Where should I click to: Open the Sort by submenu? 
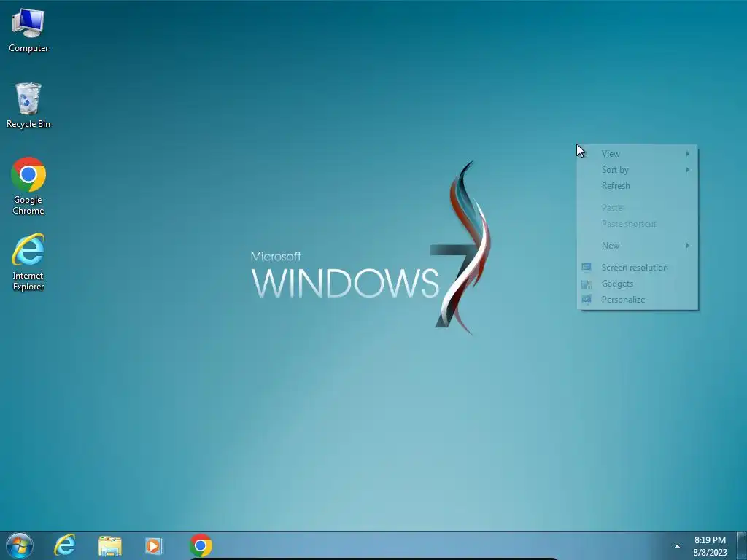click(638, 169)
